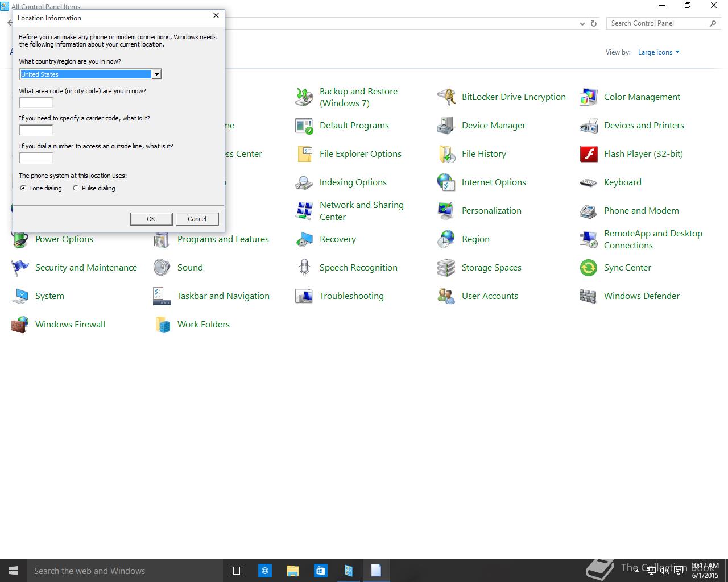Click the Personalization icon
The image size is (728, 582).
pos(446,211)
